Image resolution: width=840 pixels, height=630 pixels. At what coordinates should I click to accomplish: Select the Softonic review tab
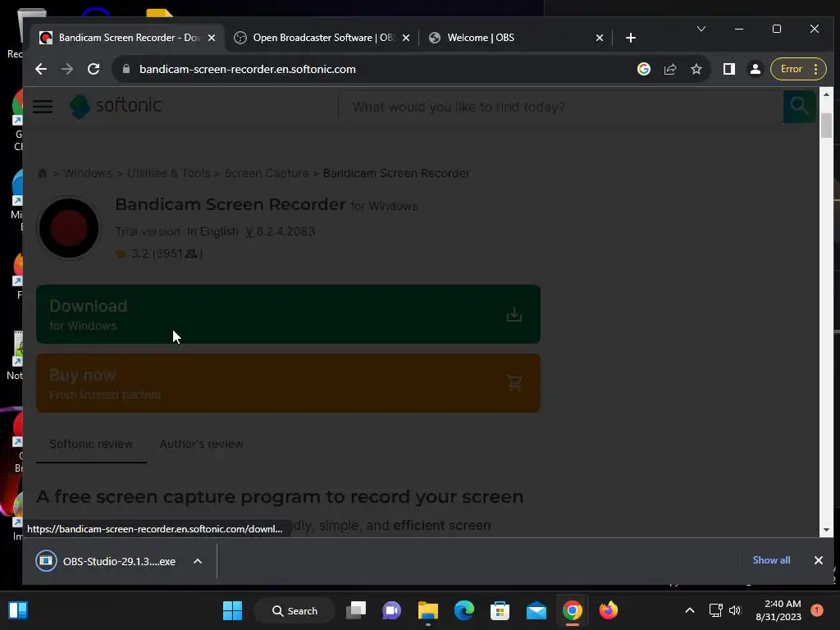click(x=91, y=444)
